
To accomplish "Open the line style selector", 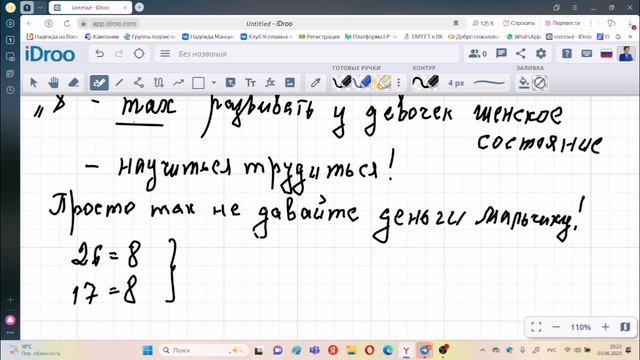I will tap(488, 83).
